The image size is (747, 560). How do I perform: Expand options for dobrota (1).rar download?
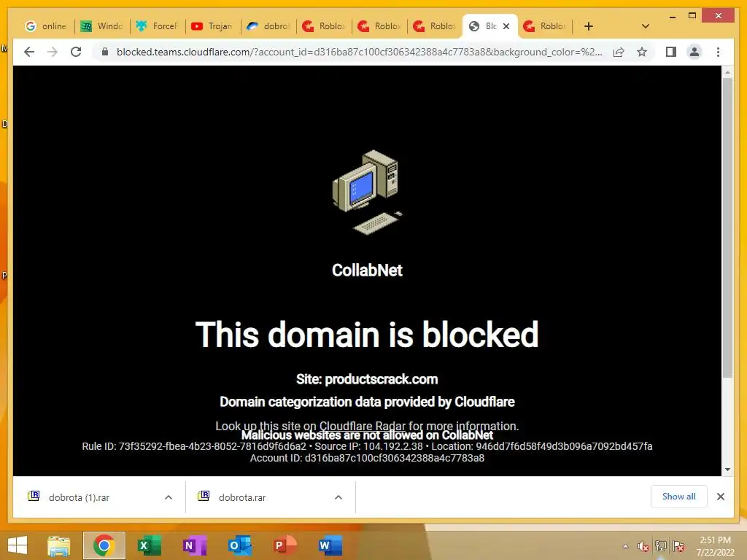point(169,497)
